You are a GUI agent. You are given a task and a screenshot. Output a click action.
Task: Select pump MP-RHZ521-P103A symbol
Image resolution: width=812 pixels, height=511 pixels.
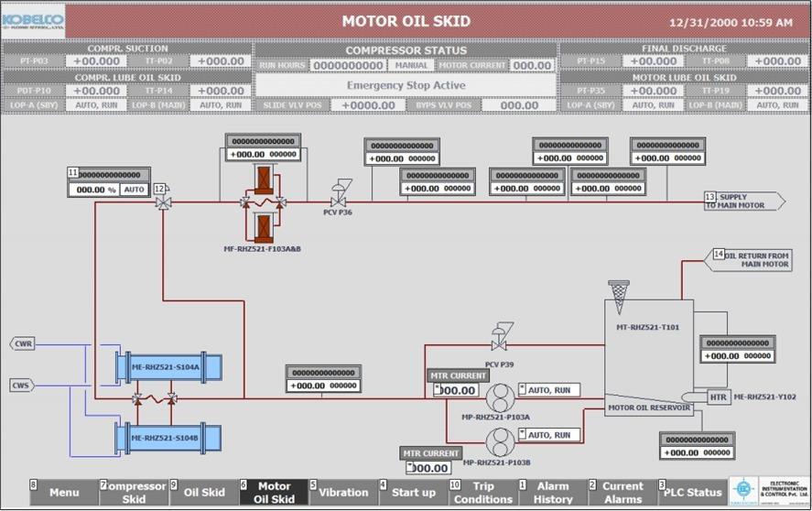[500, 398]
